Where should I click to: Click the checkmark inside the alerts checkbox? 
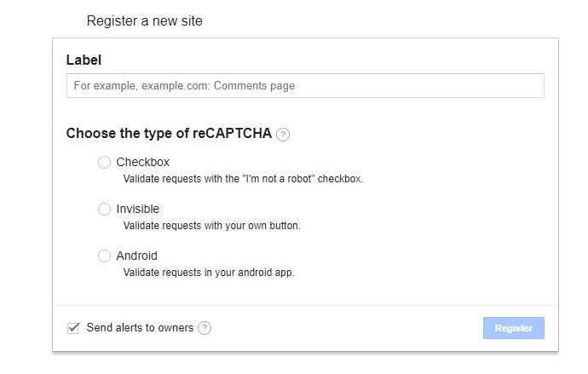coord(73,327)
